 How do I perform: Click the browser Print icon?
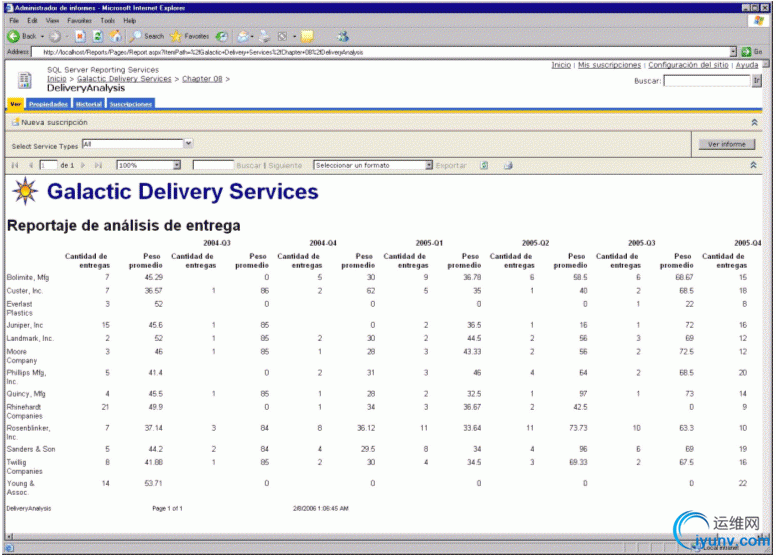tap(265, 36)
